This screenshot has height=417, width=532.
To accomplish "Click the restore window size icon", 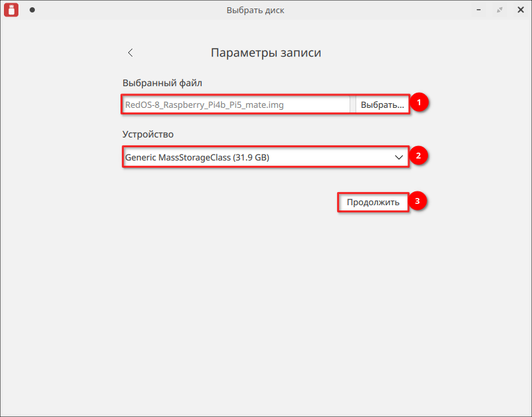I will point(500,10).
